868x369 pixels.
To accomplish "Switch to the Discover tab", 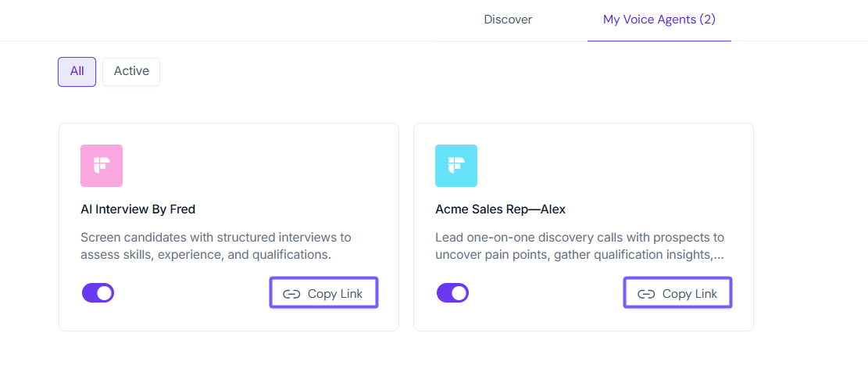I will [x=508, y=20].
